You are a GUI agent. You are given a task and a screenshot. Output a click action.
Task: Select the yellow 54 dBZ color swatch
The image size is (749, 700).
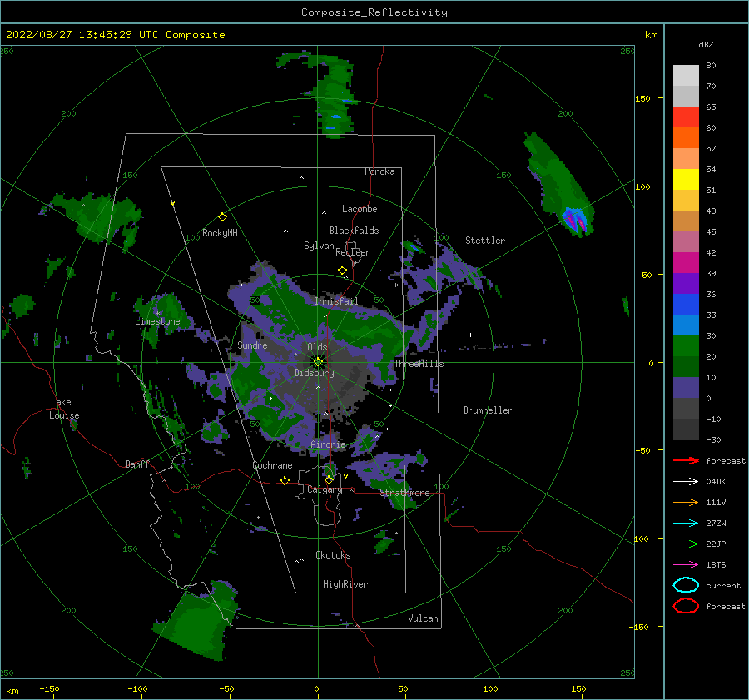(x=686, y=180)
